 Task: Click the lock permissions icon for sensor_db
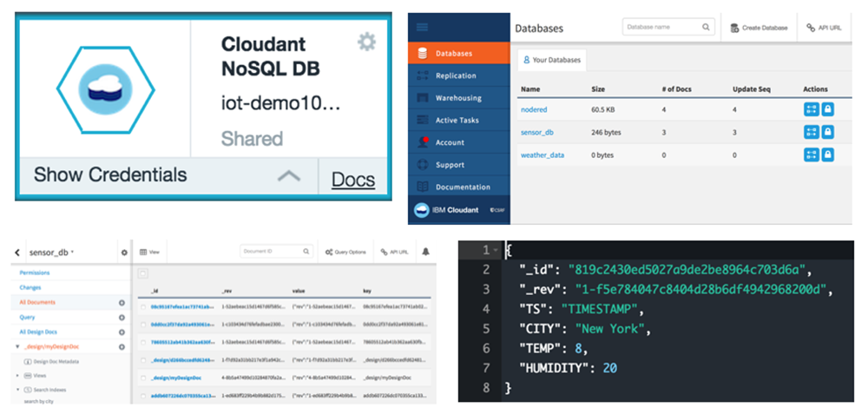827,132
